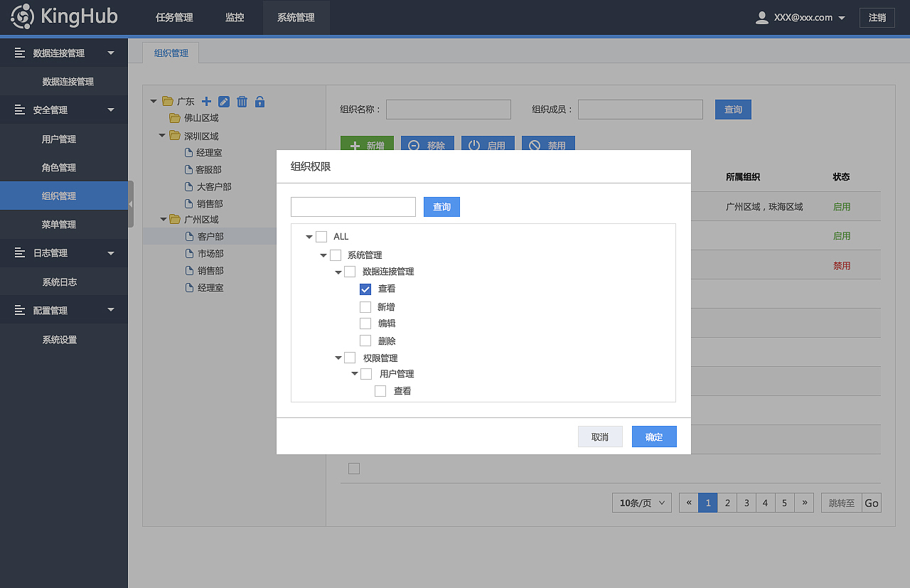Image resolution: width=910 pixels, height=588 pixels.
Task: Click the user avatar icon in header
Action: click(x=761, y=18)
